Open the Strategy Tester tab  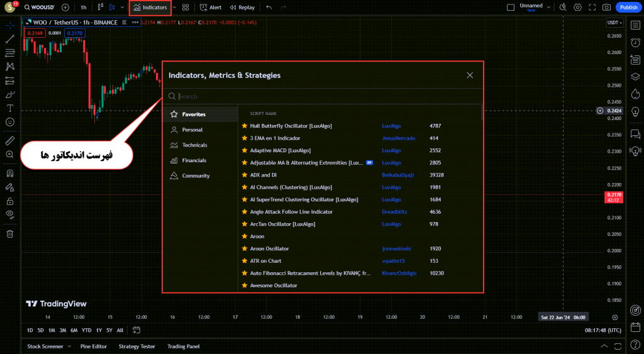coord(136,346)
